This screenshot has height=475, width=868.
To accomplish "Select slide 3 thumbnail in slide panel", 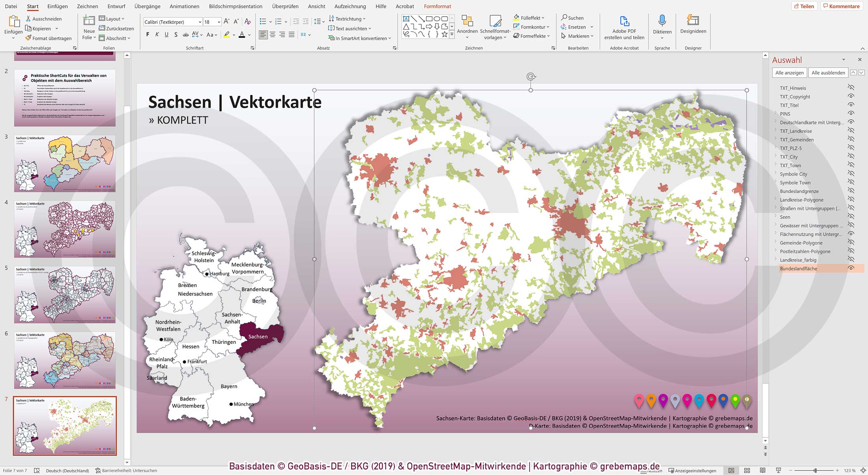I will tap(64, 163).
